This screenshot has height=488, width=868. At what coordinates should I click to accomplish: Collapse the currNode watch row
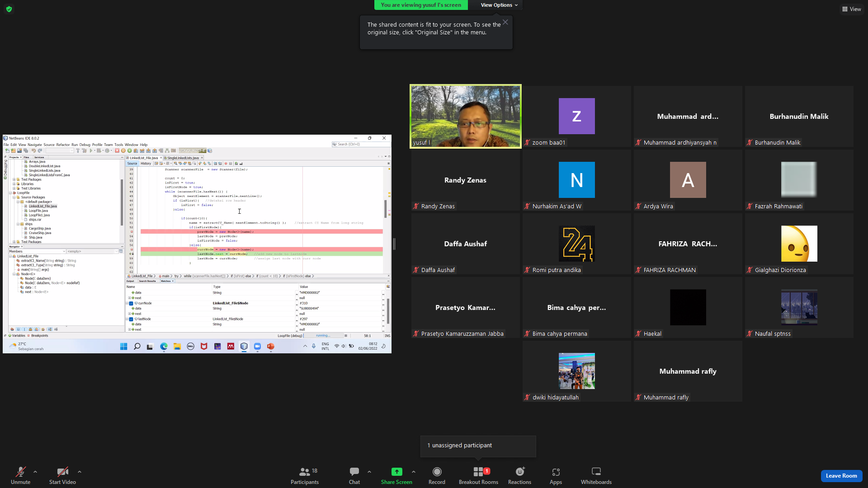click(127, 303)
